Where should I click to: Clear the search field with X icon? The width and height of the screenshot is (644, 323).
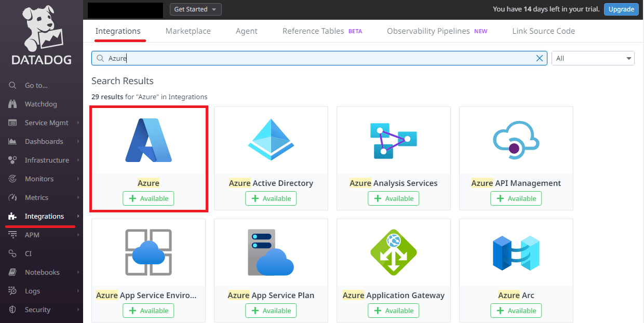click(x=540, y=58)
